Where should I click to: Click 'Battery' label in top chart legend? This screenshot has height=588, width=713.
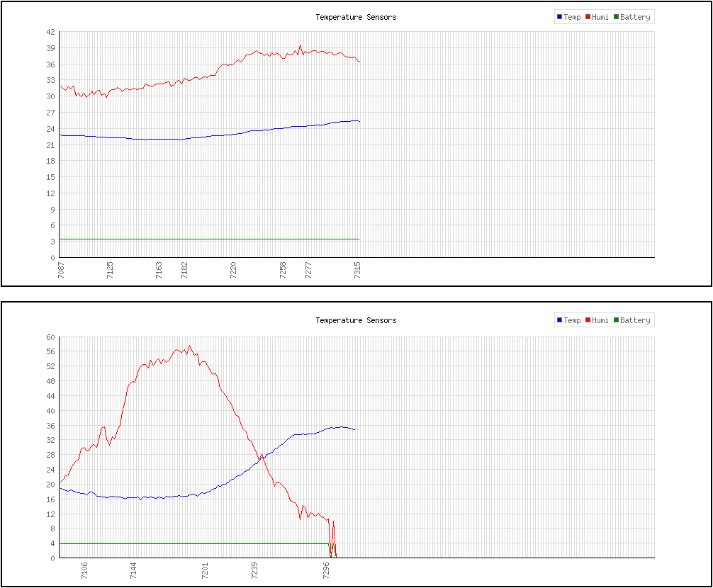click(635, 17)
